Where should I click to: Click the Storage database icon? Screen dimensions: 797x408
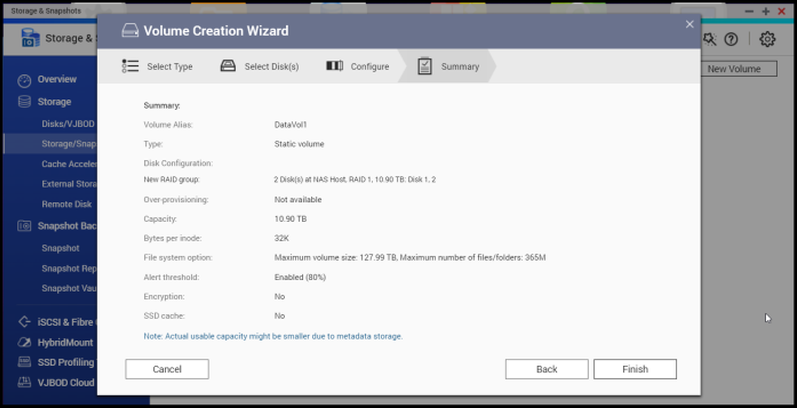point(24,102)
